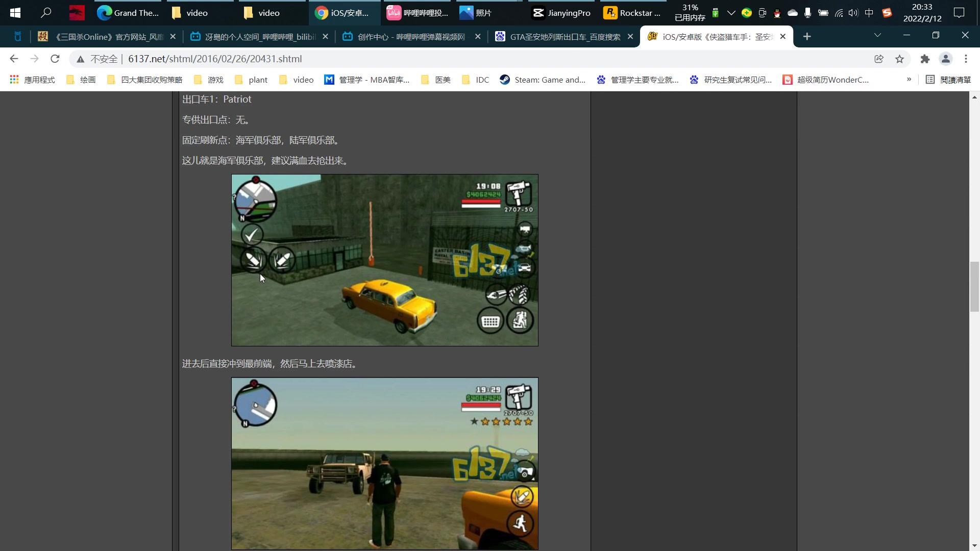980x551 pixels.
Task: Open the 閱讀清單 reading list
Action: pos(948,80)
